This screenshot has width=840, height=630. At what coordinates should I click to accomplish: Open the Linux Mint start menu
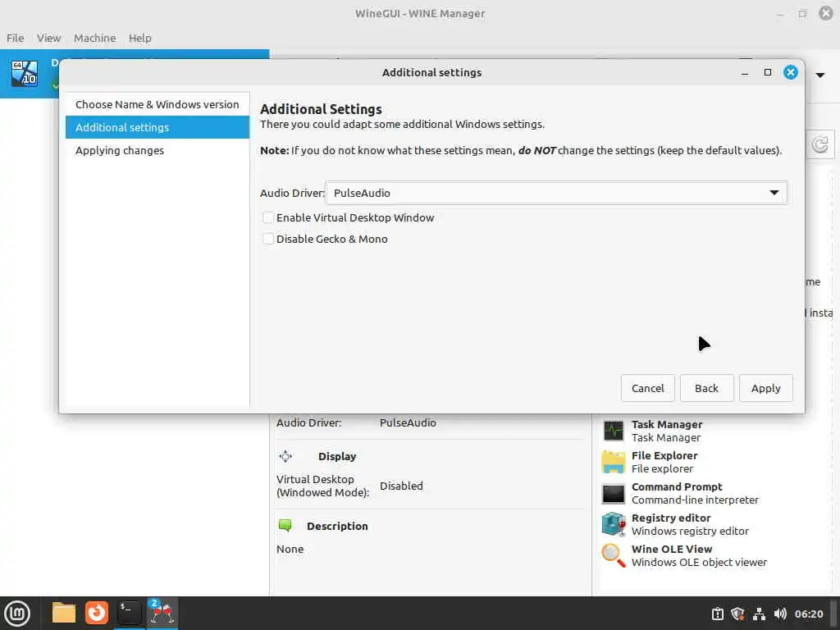[x=17, y=614]
